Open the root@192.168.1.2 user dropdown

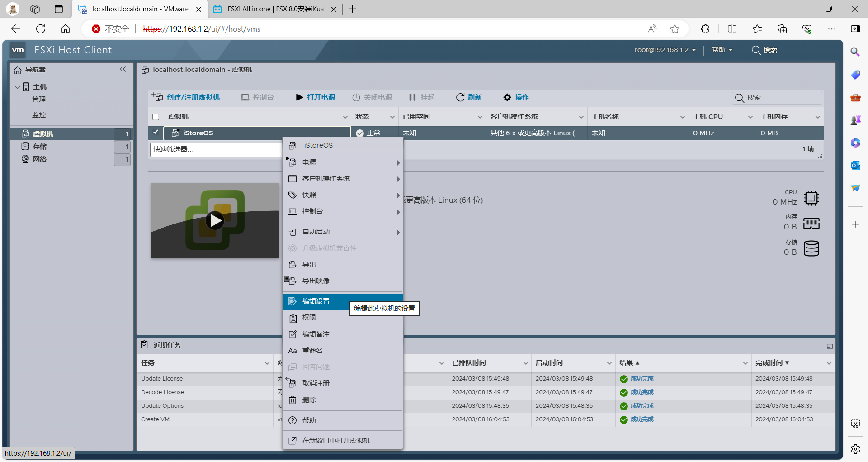point(665,50)
